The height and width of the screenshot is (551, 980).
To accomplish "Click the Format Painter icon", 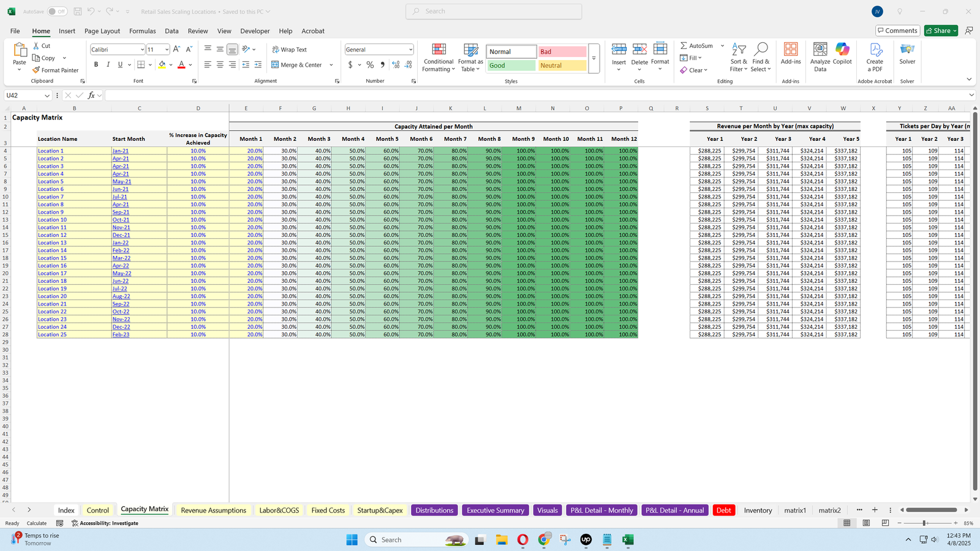I will point(37,70).
